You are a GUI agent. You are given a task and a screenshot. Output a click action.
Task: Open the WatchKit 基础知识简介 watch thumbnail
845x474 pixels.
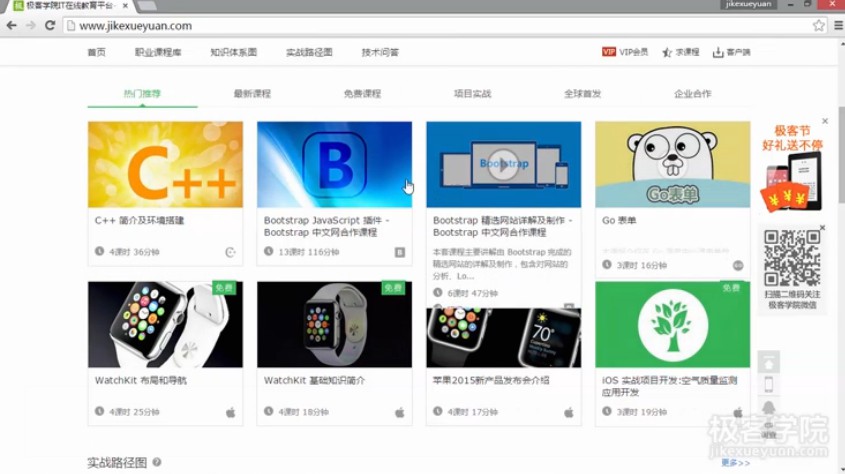(335, 324)
